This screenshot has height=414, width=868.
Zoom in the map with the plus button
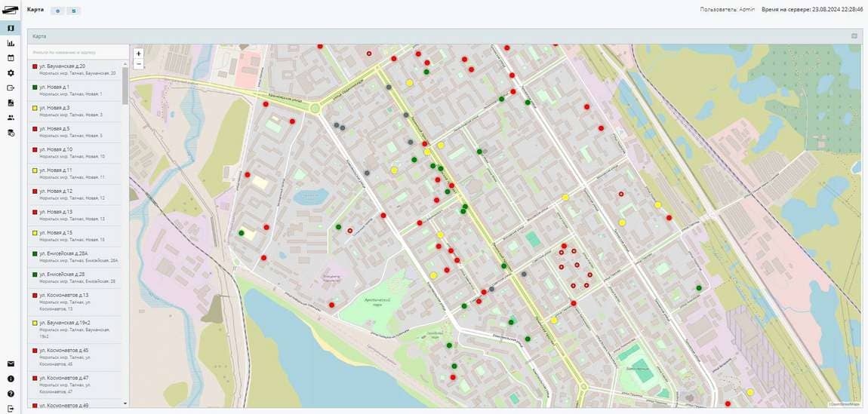138,54
